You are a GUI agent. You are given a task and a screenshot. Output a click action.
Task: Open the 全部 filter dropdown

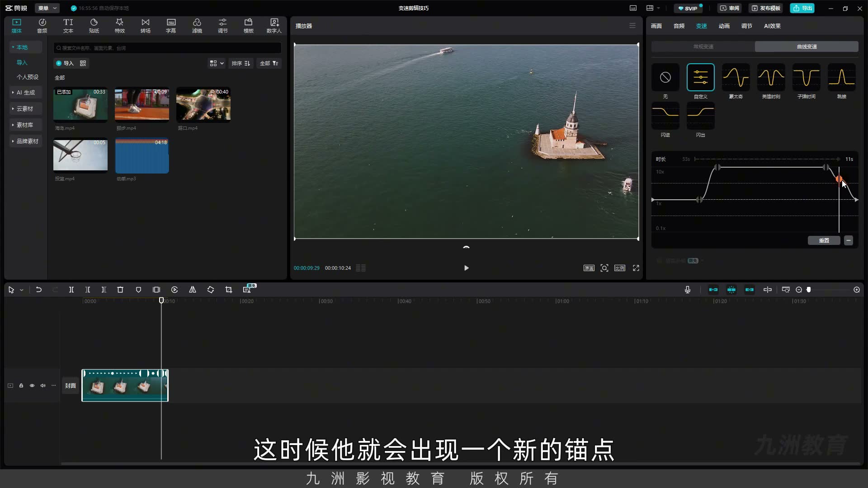(269, 63)
